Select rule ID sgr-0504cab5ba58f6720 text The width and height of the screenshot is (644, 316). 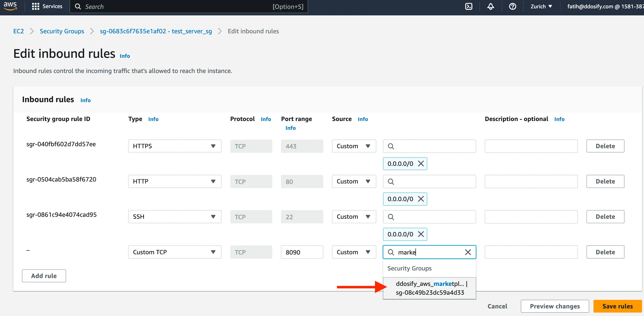[61, 179]
